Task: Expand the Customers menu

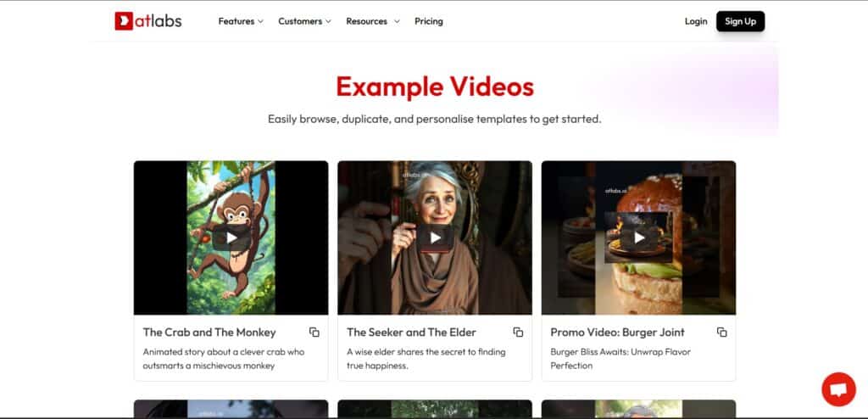Action: 304,21
